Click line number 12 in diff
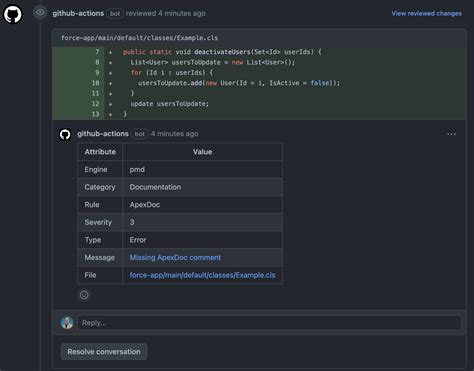Screen dimensions: 474x371 pyautogui.click(x=95, y=104)
